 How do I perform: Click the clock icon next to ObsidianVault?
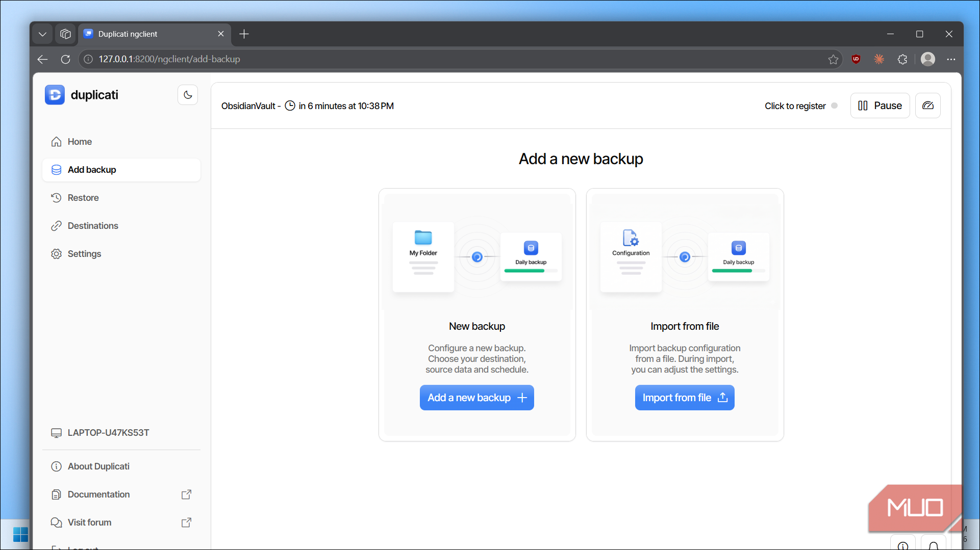pos(290,106)
